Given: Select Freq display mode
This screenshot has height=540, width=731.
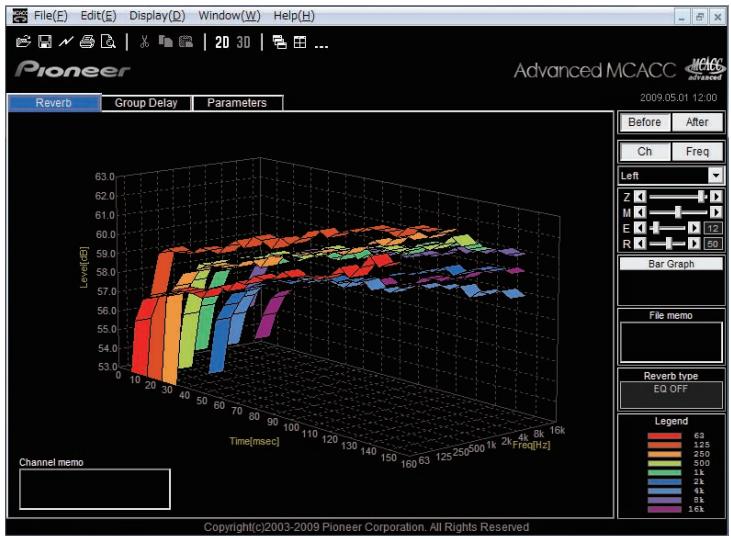Looking at the screenshot, I should [x=697, y=152].
